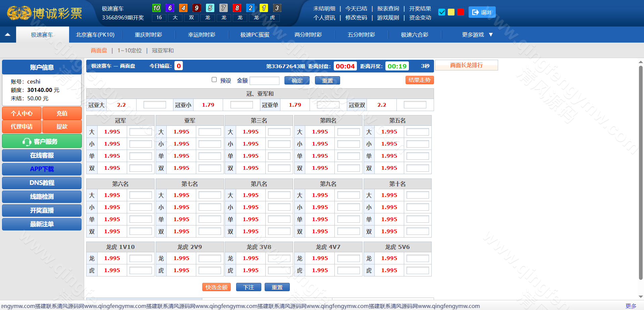Open the 冠亚军和 sub-tab
644x310 pixels.
[x=163, y=51]
